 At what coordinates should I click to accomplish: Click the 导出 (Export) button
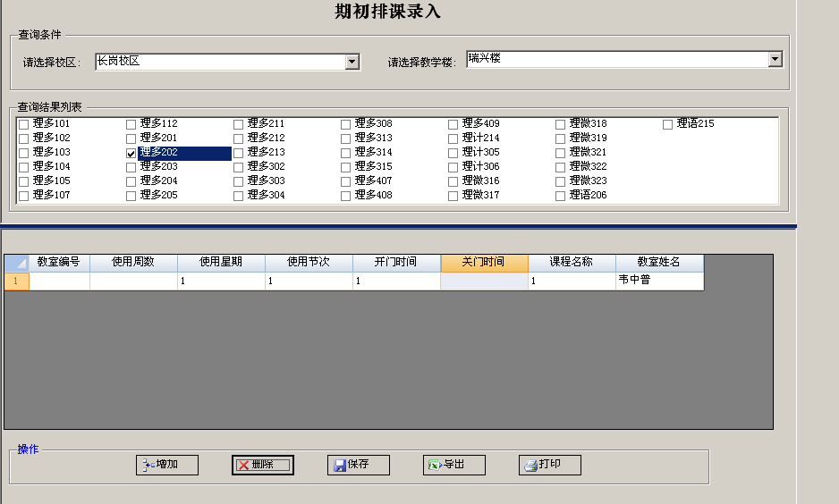[x=454, y=465]
